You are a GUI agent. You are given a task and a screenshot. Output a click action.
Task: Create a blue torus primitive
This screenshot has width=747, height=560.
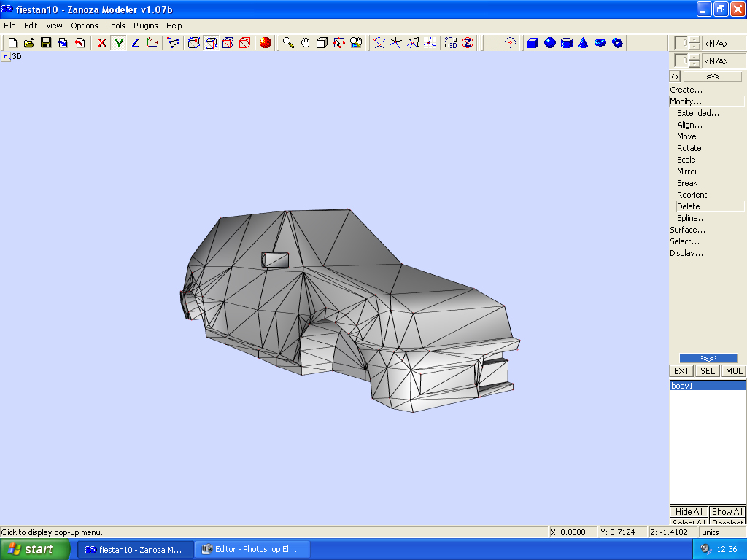pos(600,43)
